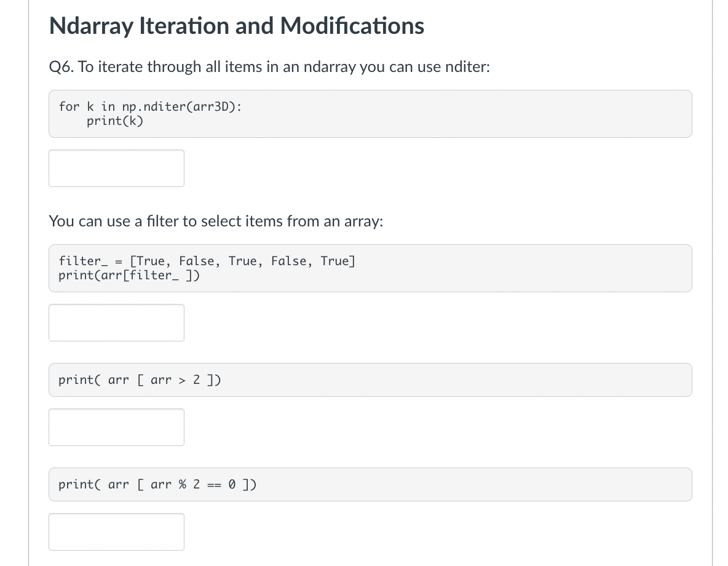
Task: Click the filter introduction sentence
Action: (x=216, y=221)
